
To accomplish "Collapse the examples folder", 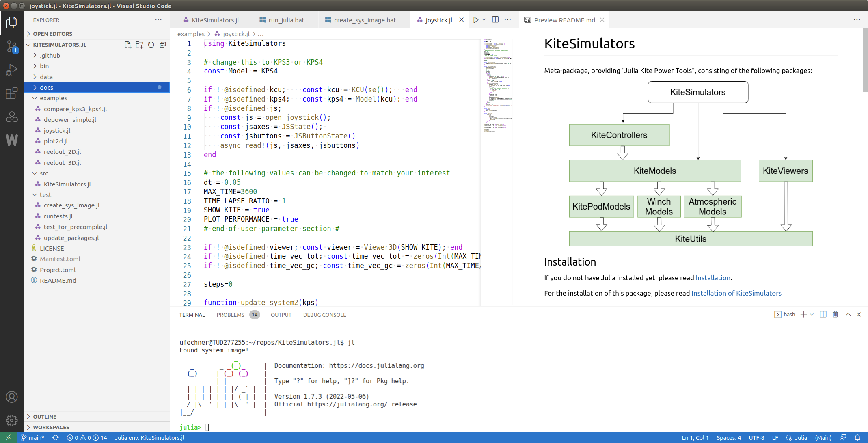I will tap(53, 98).
